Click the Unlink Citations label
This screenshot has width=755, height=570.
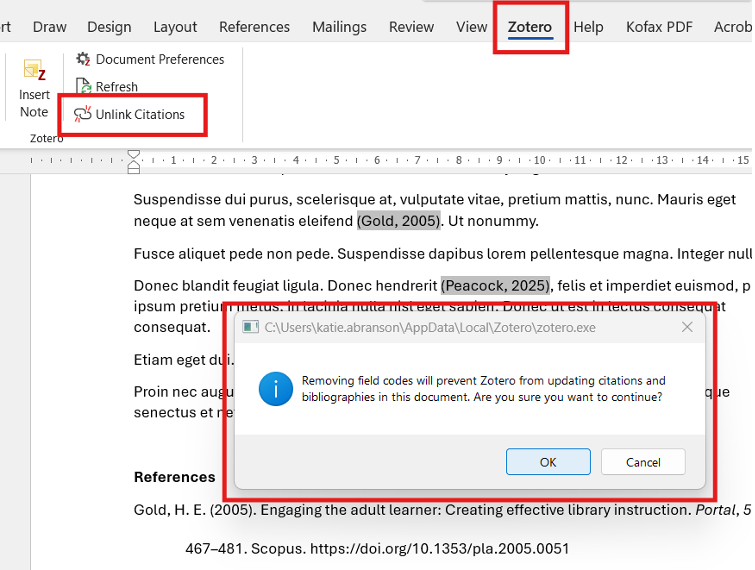click(140, 115)
